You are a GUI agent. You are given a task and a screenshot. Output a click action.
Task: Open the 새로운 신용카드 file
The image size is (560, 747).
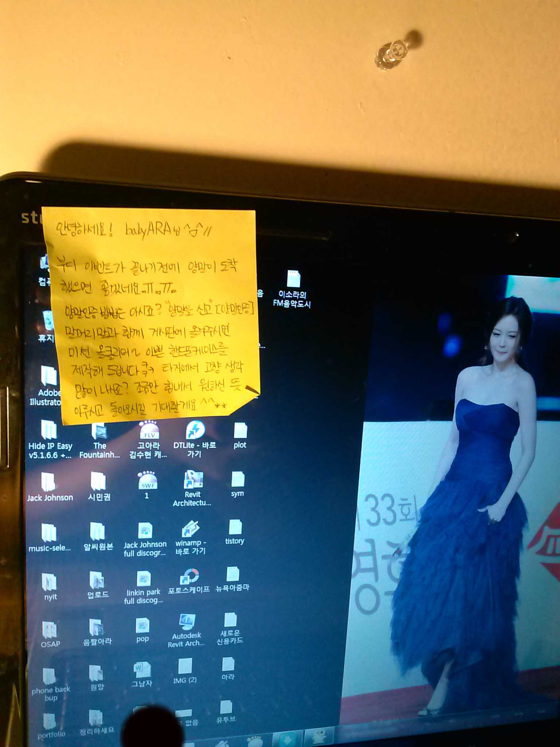coord(230,629)
